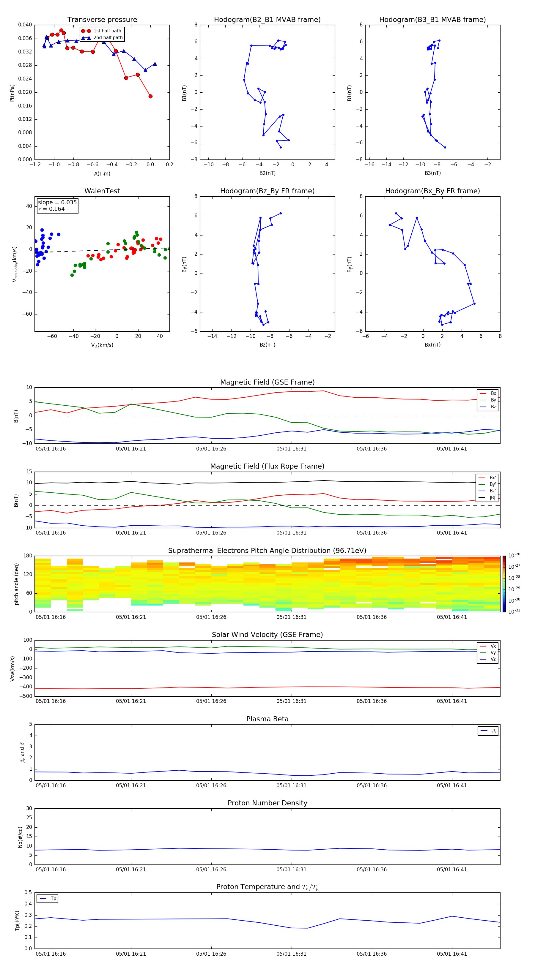Click '05/01 16:41' tick under proton temperature panel
Image resolution: width=535 pixels, height=980 pixels.
point(451,954)
